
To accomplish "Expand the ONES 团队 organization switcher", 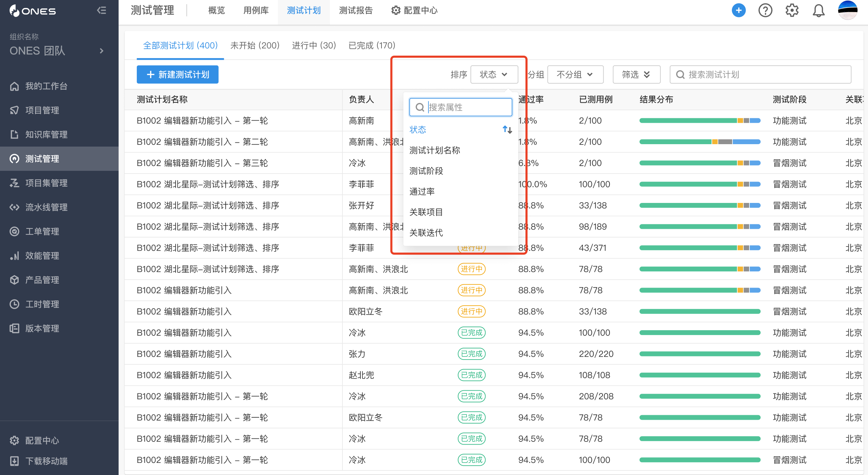I will (101, 51).
